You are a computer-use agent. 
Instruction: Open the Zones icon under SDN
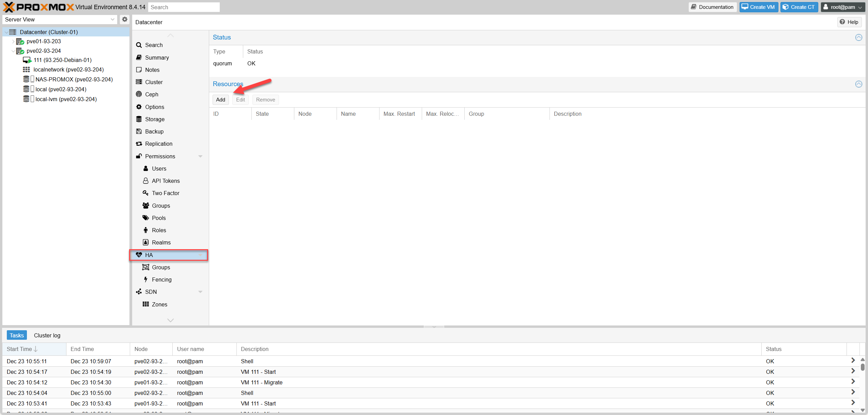pyautogui.click(x=145, y=304)
